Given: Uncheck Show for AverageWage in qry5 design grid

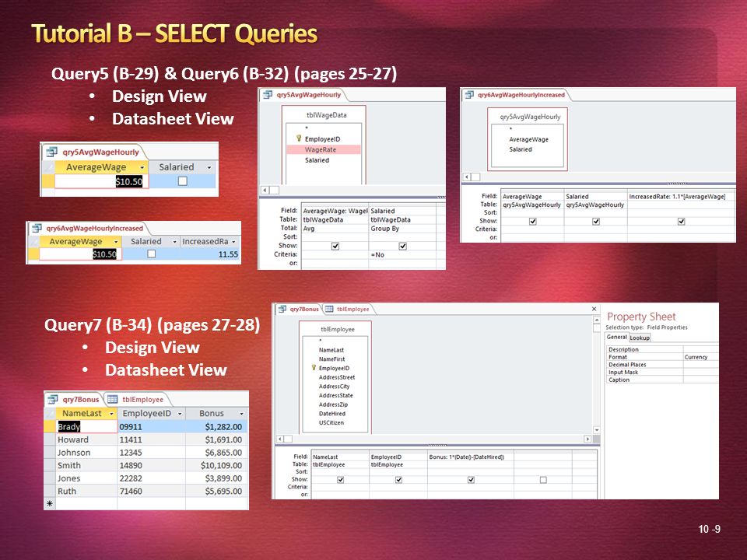Looking at the screenshot, I should (335, 247).
